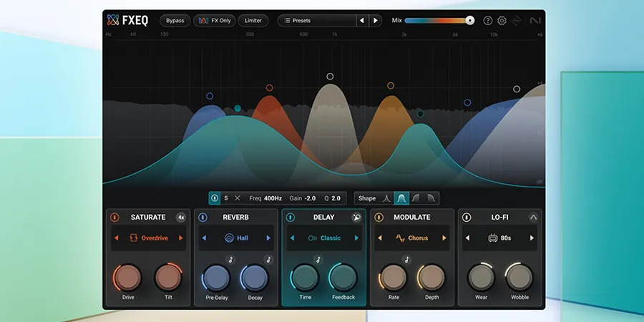This screenshot has height=322, width=644.
Task: Toggle the Bypass button
Action: (x=175, y=21)
